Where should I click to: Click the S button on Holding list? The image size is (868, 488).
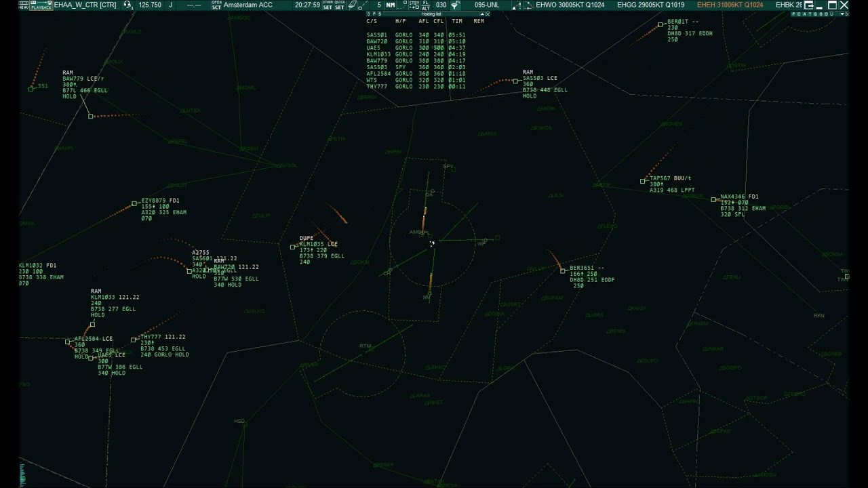379,14
